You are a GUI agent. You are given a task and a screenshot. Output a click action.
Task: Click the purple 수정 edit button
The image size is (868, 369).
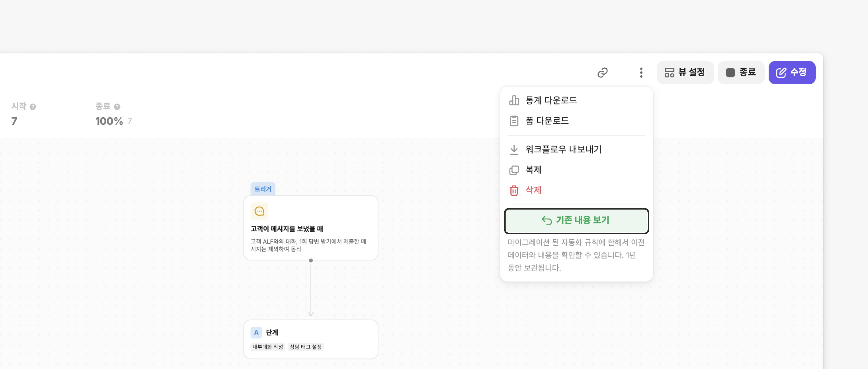pos(791,72)
